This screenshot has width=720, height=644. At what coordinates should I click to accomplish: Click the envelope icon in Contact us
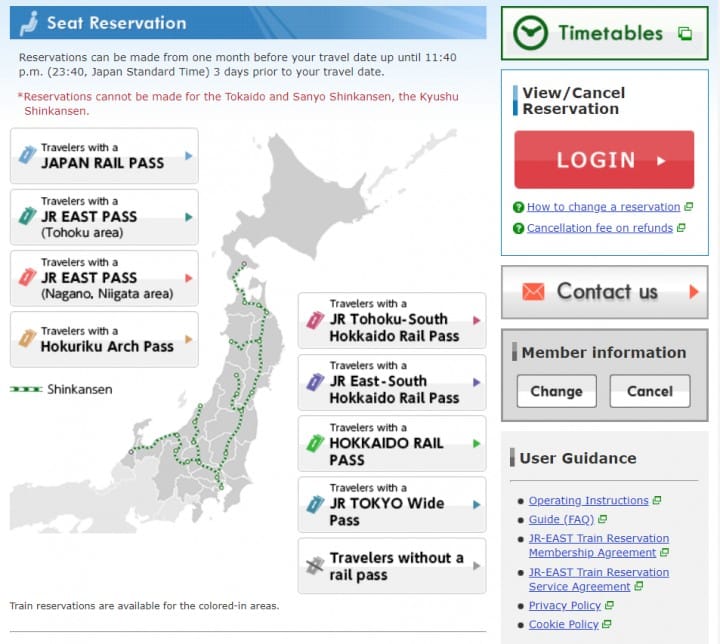click(x=533, y=292)
